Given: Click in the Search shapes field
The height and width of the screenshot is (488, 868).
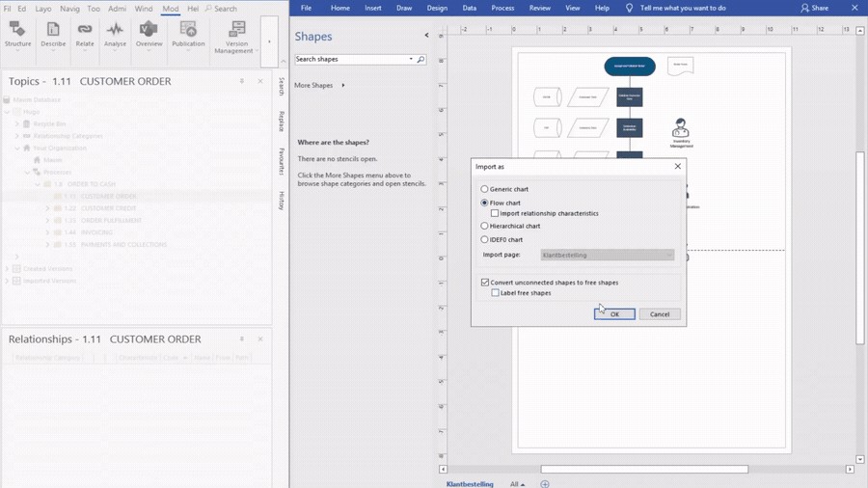Looking at the screenshot, I should (x=351, y=59).
